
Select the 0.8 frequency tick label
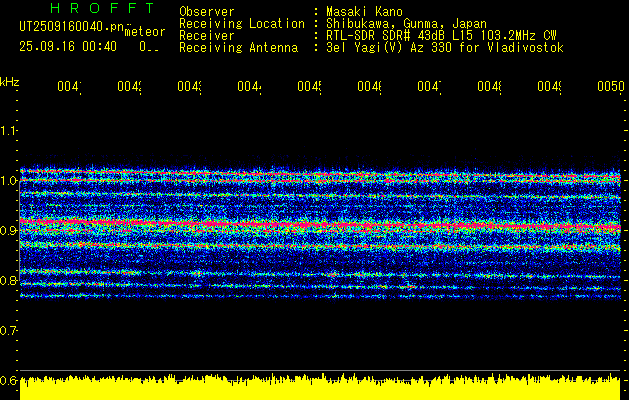[9, 280]
